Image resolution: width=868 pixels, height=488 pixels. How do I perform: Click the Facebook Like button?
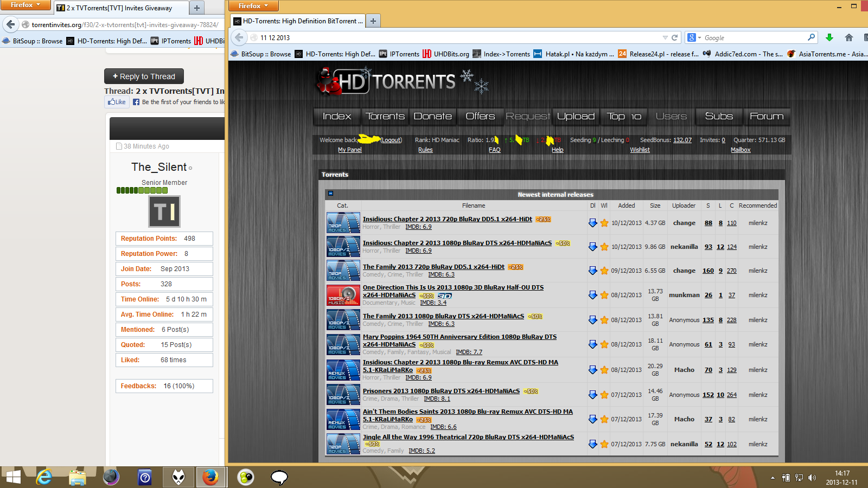117,102
